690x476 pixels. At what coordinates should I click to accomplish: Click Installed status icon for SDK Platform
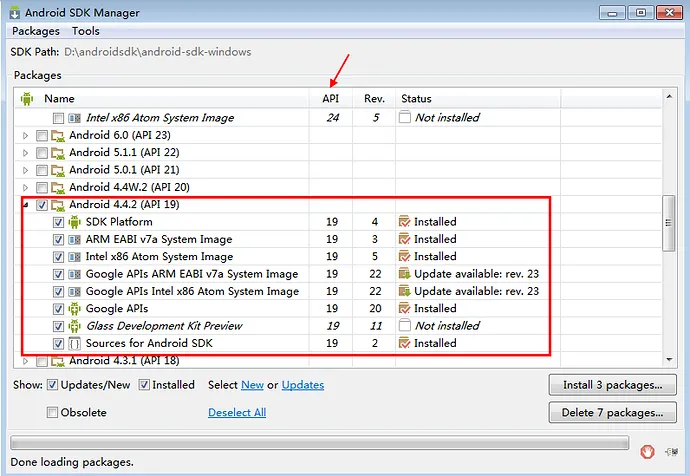point(404,221)
